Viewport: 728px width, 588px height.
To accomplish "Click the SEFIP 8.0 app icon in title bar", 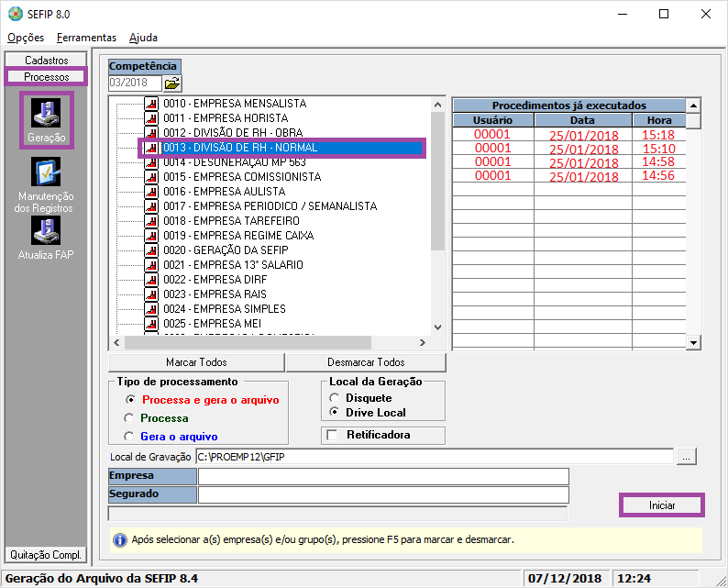I will [x=16, y=14].
